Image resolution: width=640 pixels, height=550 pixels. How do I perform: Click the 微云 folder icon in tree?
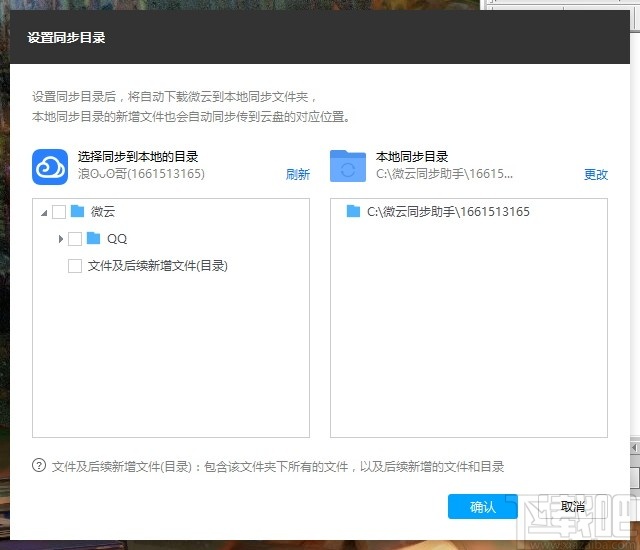pyautogui.click(x=77, y=211)
